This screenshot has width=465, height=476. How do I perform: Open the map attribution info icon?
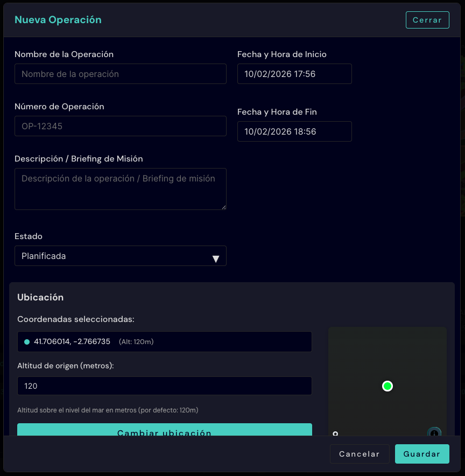point(434,433)
